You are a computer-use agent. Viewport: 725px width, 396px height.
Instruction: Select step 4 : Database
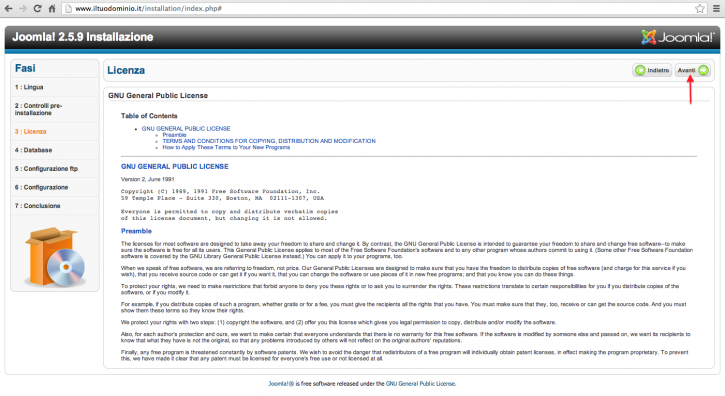click(33, 150)
